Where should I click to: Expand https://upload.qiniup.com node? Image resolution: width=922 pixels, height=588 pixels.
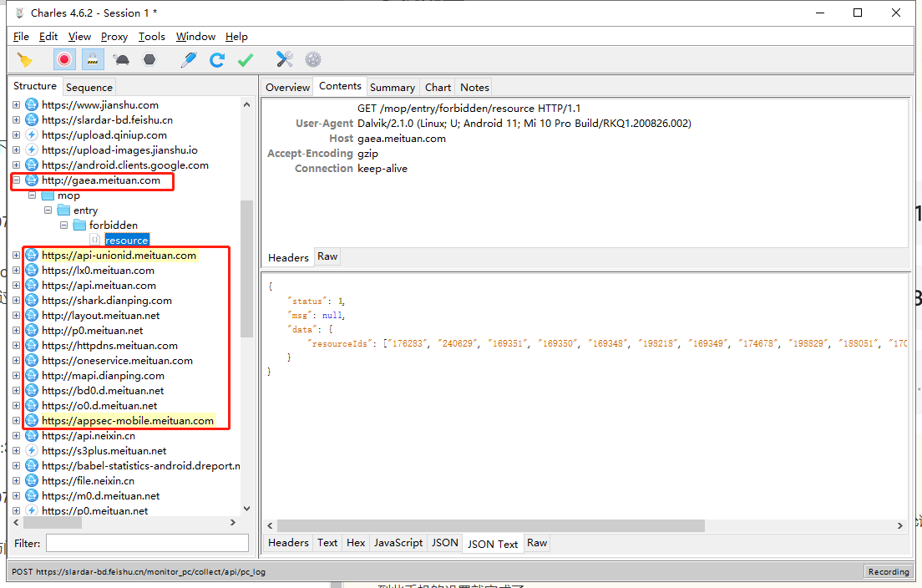coord(17,134)
